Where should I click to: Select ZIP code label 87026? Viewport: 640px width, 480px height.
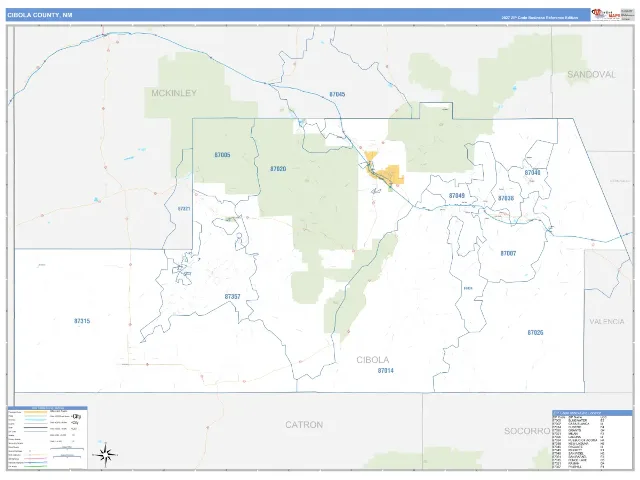(535, 333)
